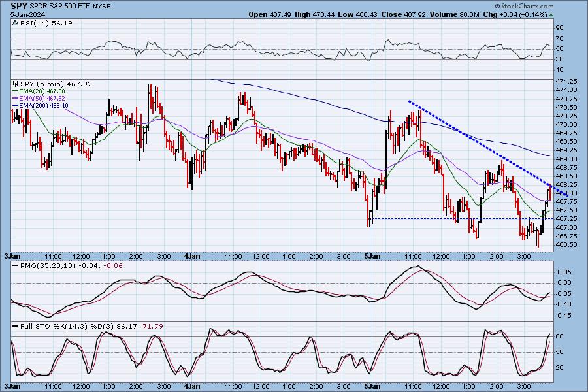Open the ©StockCharts.com attribution link
This screenshot has height=392, width=588.
tap(524, 6)
